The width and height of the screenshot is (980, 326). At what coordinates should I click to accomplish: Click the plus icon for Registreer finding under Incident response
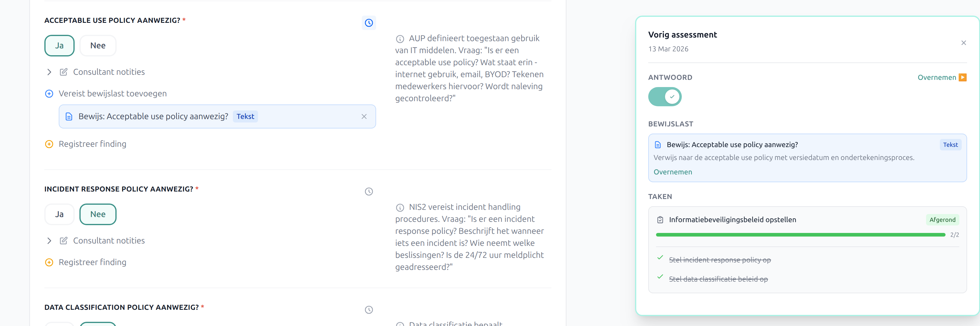(49, 262)
